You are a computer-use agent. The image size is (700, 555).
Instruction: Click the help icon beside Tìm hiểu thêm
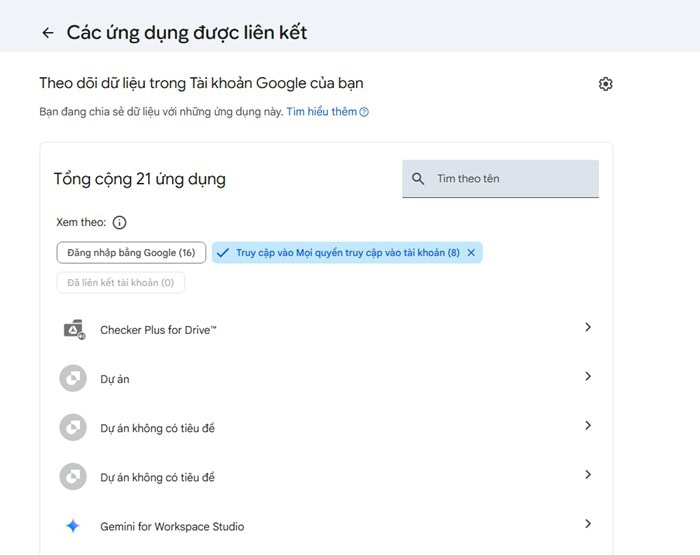click(x=364, y=112)
